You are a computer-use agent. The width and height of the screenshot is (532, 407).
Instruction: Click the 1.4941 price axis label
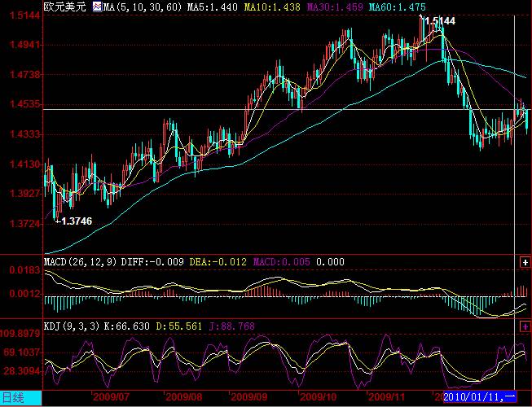[24, 45]
